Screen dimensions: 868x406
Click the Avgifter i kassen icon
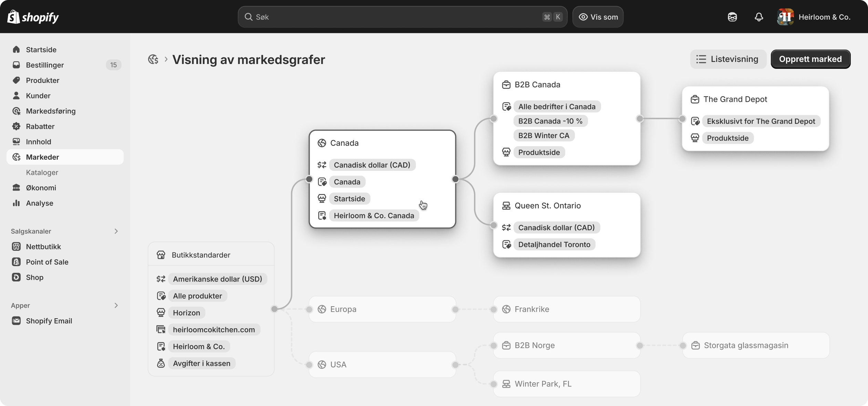(x=161, y=363)
